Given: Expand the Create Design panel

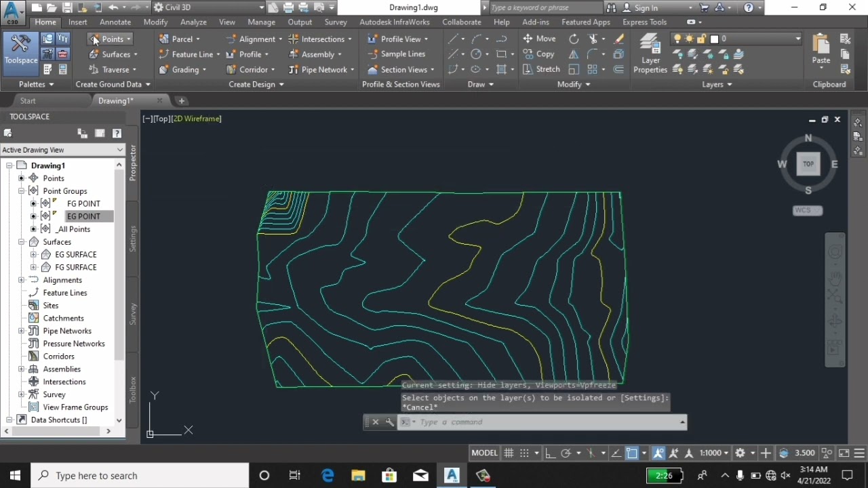Looking at the screenshot, I should tap(256, 84).
